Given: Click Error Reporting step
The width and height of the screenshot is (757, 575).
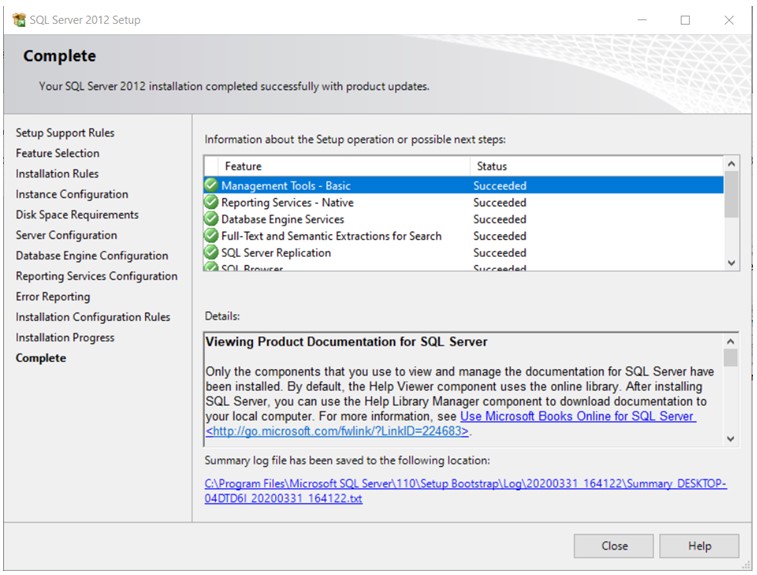Looking at the screenshot, I should tap(53, 296).
